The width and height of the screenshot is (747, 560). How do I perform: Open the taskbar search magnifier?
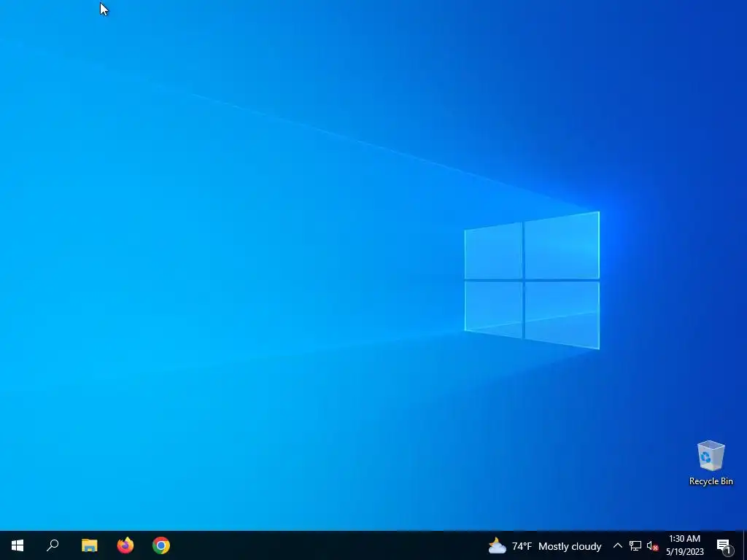pos(53,545)
